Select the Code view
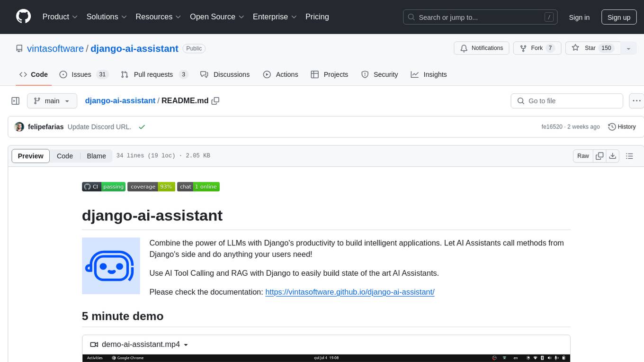The height and width of the screenshot is (362, 644). coord(65,156)
